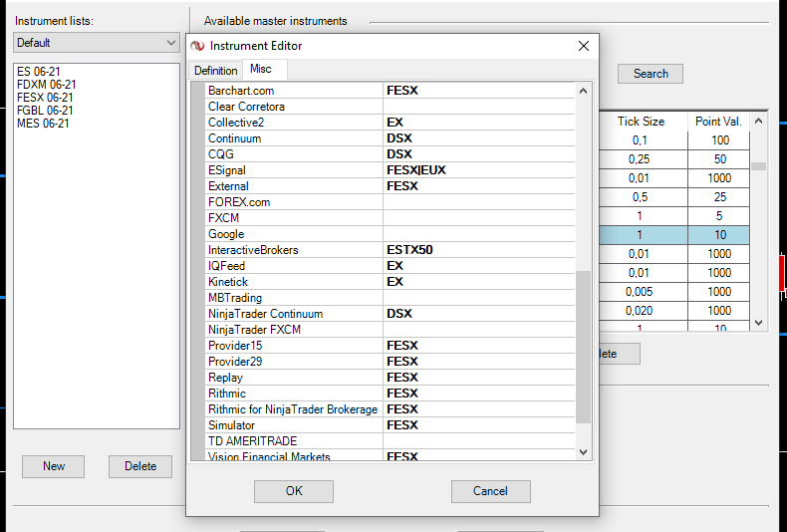Image resolution: width=787 pixels, height=532 pixels.
Task: Select the TD AMERITRADE property label
Action: tap(252, 441)
